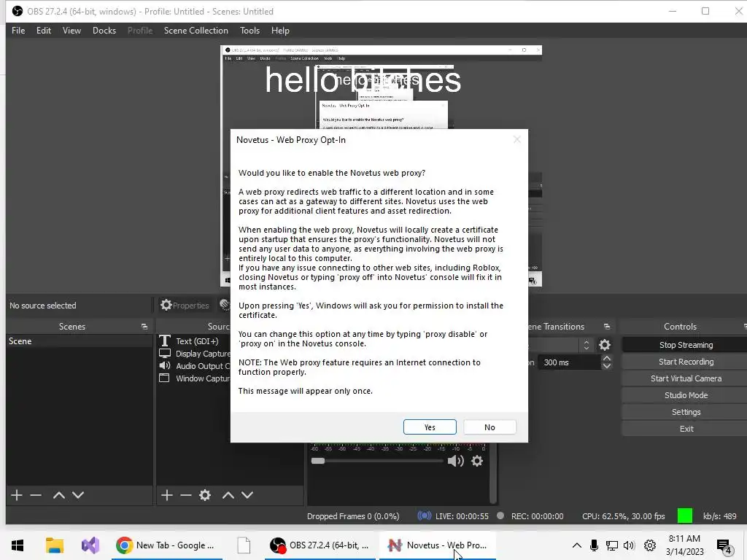Screen dimensions: 747x560
Task: Move the source down with the arrow
Action: [x=247, y=495]
